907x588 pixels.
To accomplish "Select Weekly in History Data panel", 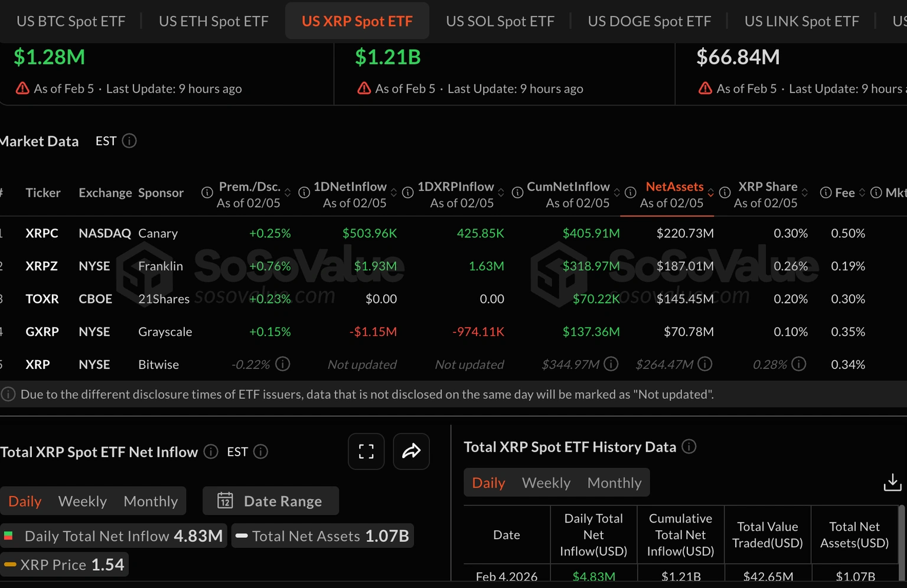I will 546,483.
